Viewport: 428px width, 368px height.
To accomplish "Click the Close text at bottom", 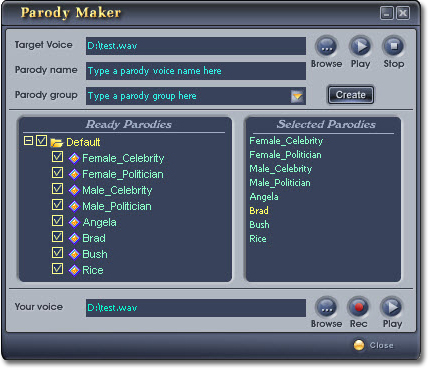I will coord(381,345).
